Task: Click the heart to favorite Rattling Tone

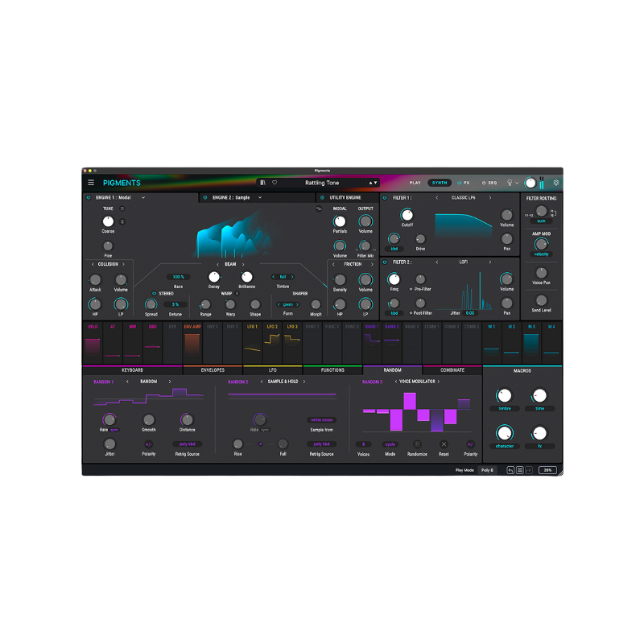Action: [x=274, y=183]
